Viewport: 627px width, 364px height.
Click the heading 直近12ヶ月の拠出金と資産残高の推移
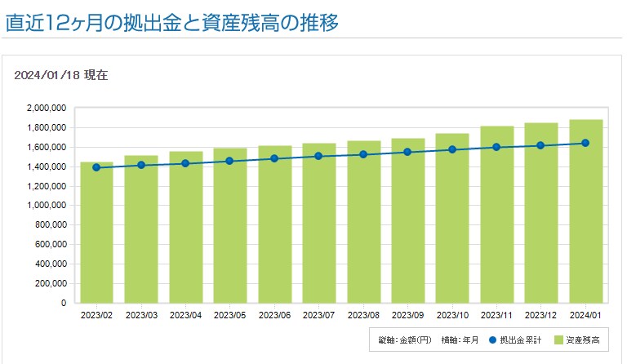[172, 22]
